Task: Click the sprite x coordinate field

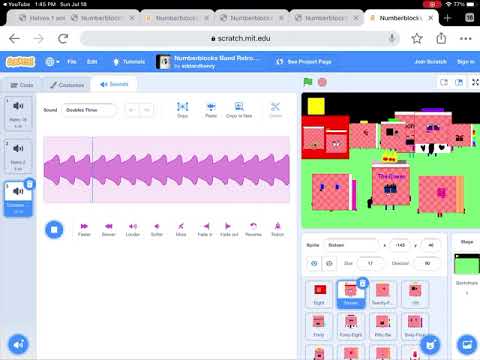Action: pyautogui.click(x=400, y=245)
